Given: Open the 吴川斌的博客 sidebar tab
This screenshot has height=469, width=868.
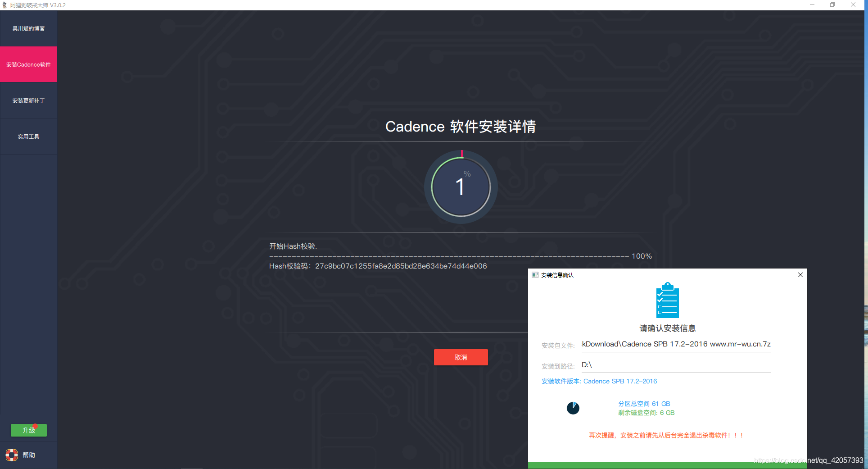Looking at the screenshot, I should coord(28,28).
